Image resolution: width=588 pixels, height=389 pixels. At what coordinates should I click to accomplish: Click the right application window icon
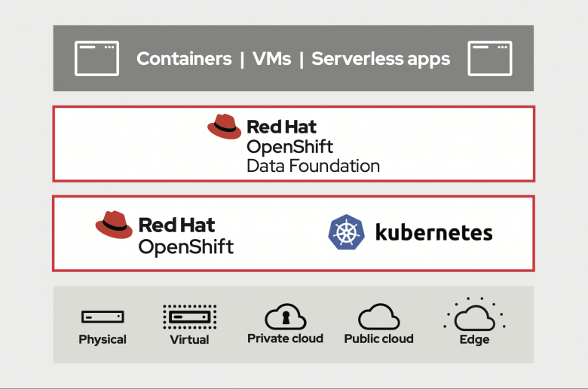tap(490, 58)
